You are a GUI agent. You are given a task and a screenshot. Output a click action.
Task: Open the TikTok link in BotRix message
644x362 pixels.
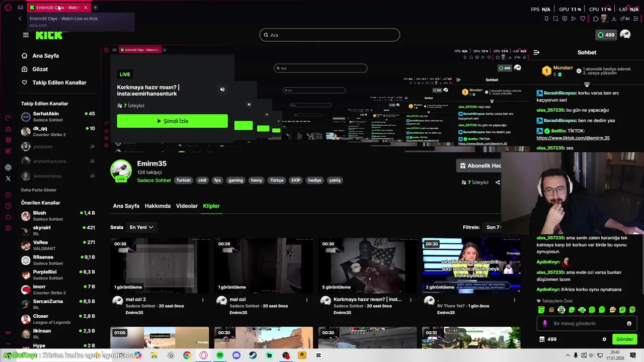pos(573,138)
